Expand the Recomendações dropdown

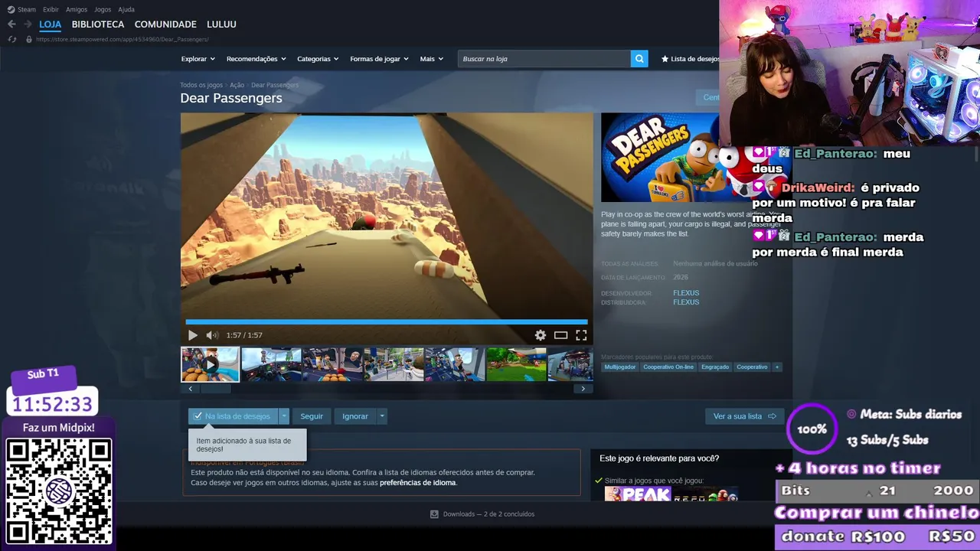click(256, 59)
